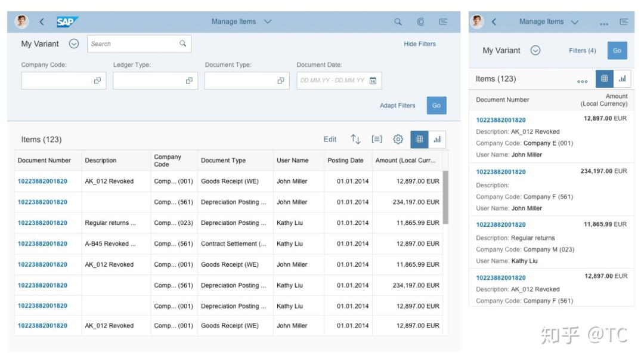
Task: Click the table vertical scrollbar
Action: pos(445,198)
